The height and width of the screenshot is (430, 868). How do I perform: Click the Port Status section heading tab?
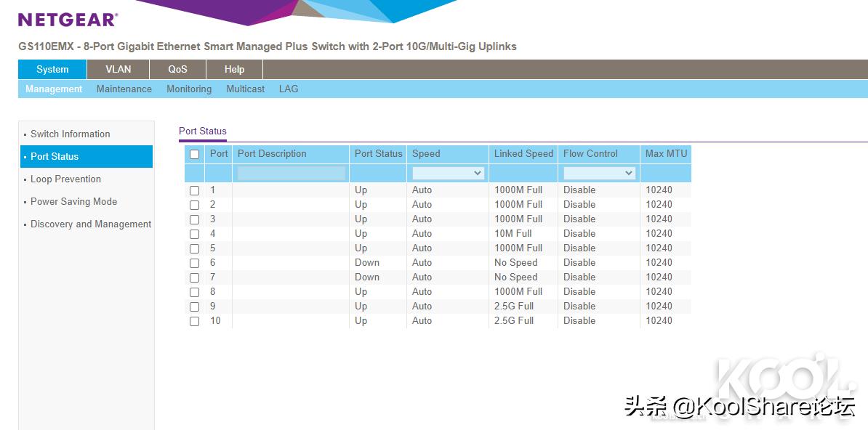[x=203, y=131]
